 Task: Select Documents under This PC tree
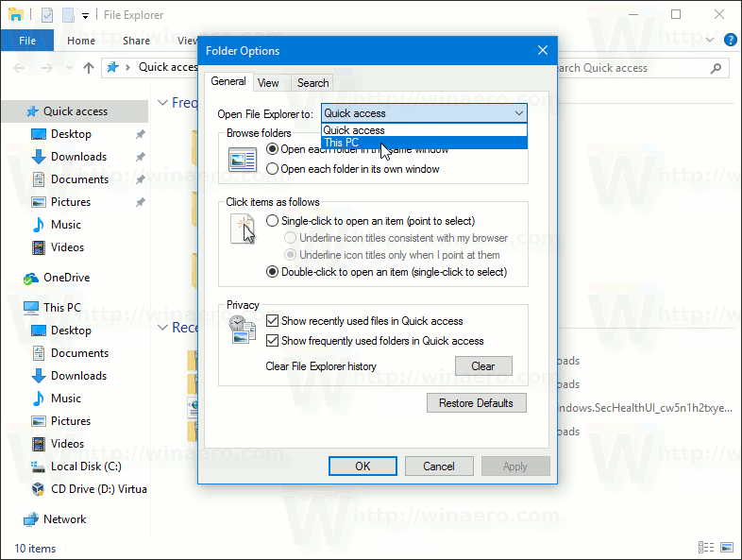point(79,353)
